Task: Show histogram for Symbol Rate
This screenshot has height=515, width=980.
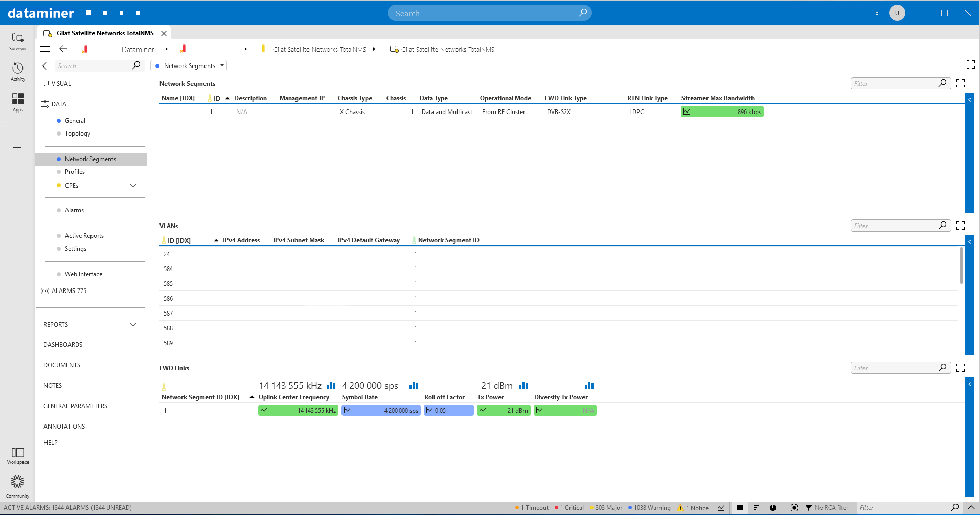Action: click(x=414, y=385)
